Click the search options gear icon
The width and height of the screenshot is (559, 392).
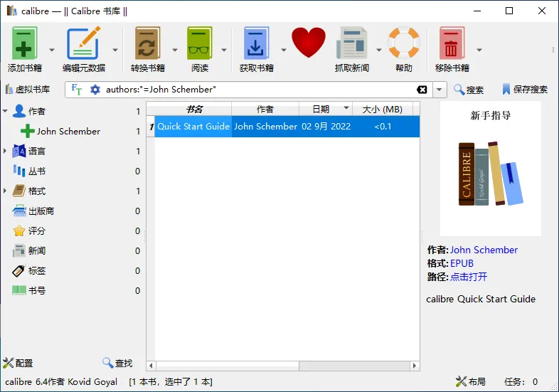click(95, 89)
